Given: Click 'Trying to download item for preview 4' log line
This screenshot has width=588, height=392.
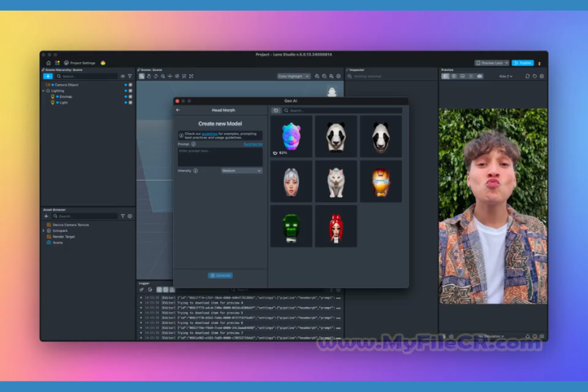Looking at the screenshot, I should [210, 303].
